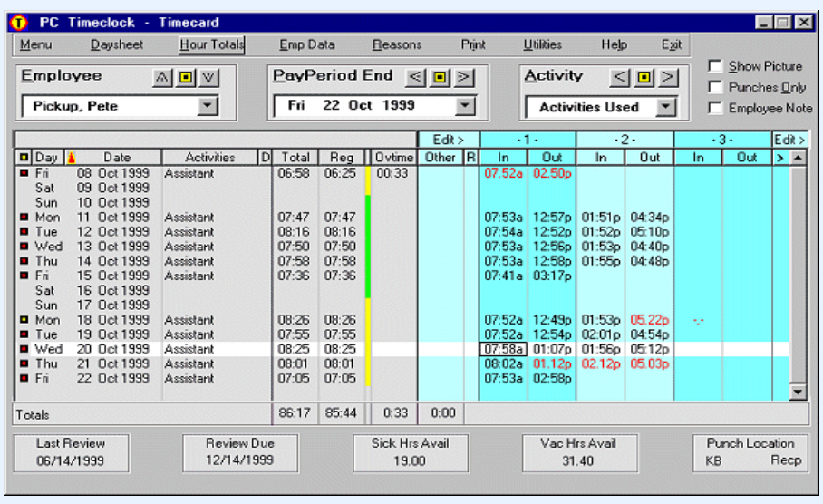Click the 05.22p red out time on Mon 18 Oct

coord(649,320)
